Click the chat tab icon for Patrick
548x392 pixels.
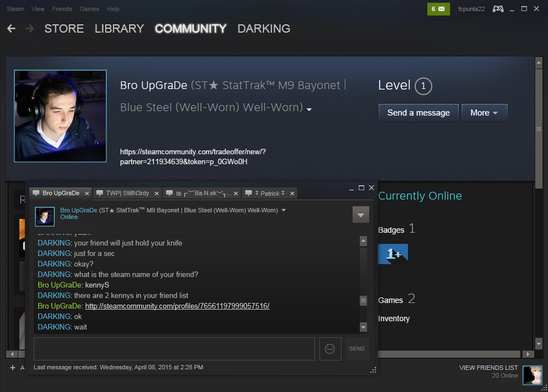pos(249,193)
